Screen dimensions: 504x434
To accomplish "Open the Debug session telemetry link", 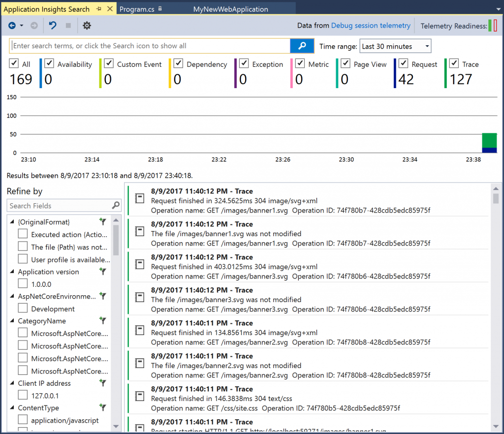I will tap(371, 26).
